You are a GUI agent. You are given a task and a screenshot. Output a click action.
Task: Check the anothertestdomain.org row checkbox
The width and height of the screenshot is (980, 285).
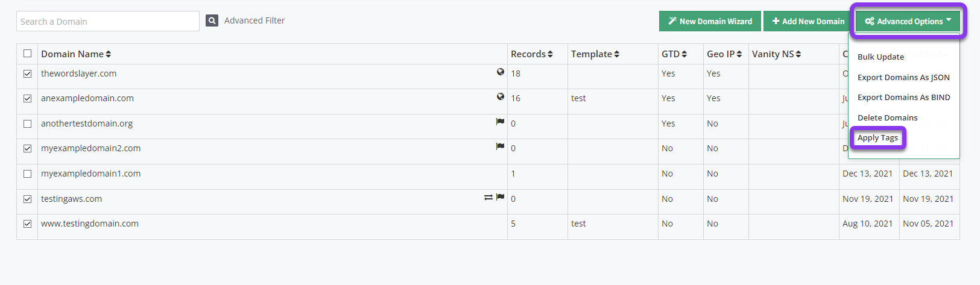[x=27, y=124]
